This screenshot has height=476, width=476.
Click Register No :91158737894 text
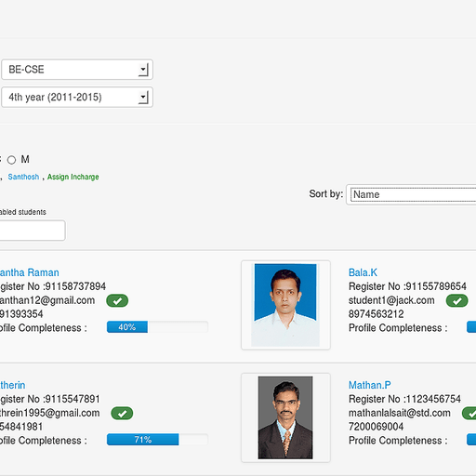tap(53, 286)
